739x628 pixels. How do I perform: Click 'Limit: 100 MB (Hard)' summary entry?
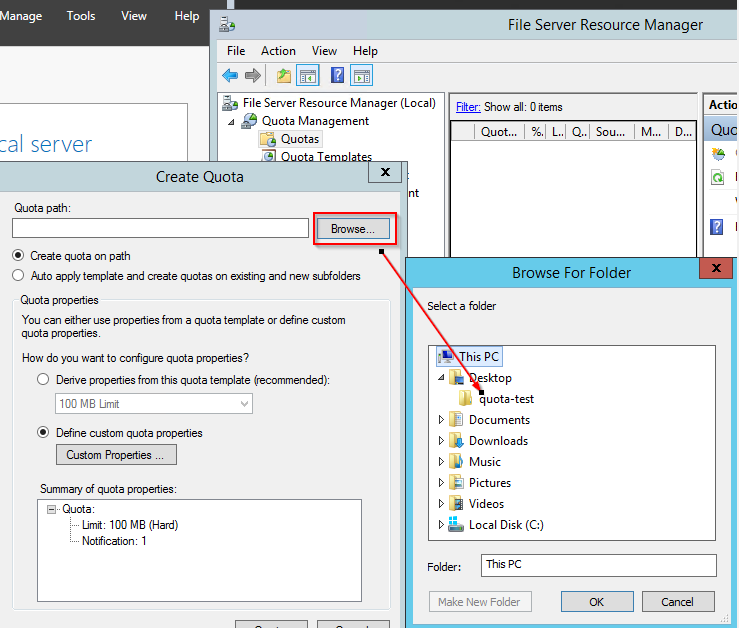[130, 525]
